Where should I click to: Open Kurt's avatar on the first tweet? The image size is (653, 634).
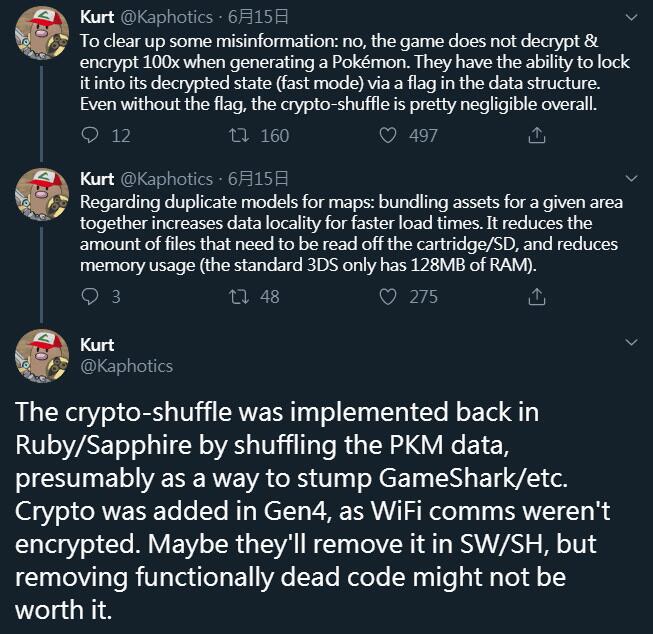click(41, 38)
